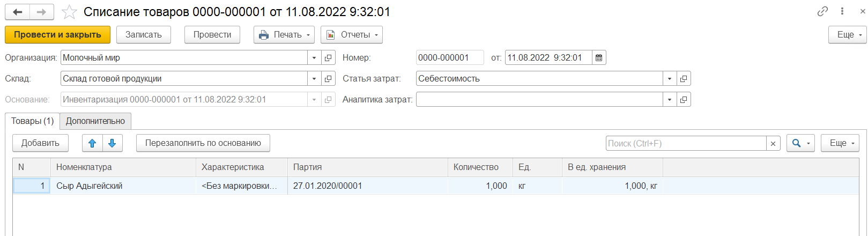Expand the Организация dropdown list
Viewport: 868px width, 236px height.
(314, 57)
